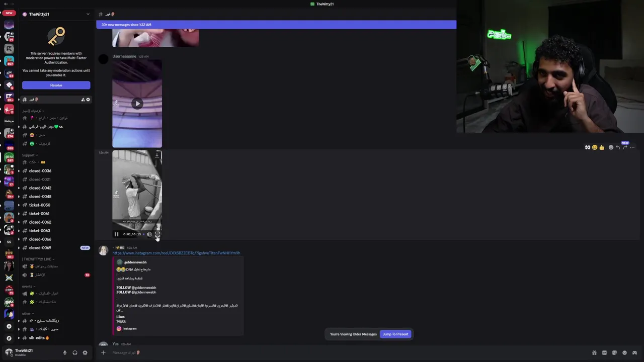Screen dimensions: 644x362
Task: Open Add a Server button
Action: (9, 326)
